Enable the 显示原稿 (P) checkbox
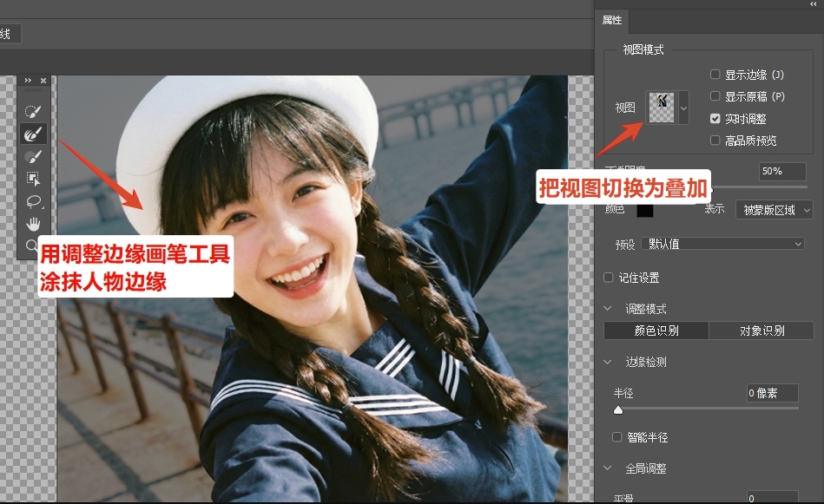Viewport: 824px width, 504px height. [x=715, y=96]
